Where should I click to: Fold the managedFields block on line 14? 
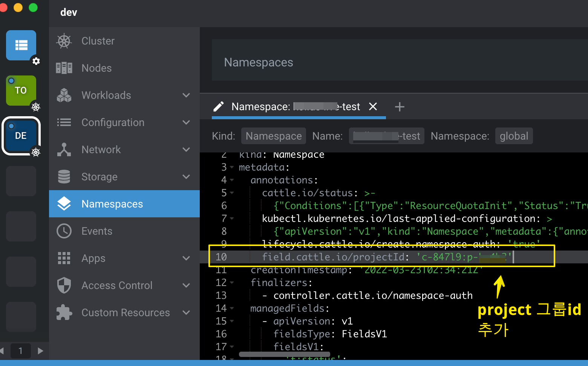[232, 308]
